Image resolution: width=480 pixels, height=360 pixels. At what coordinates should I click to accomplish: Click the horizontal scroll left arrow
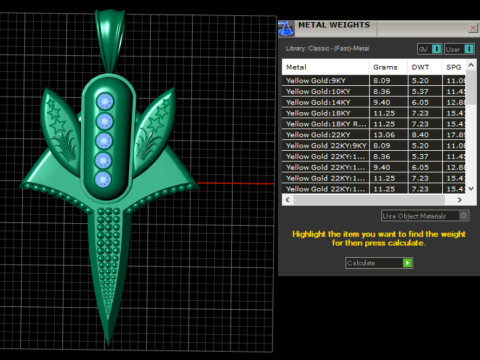point(288,200)
